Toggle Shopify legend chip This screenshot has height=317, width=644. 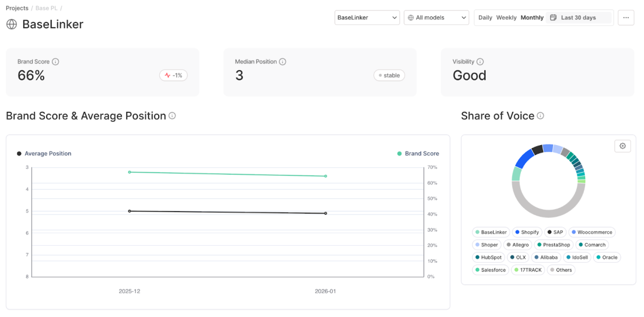528,232
